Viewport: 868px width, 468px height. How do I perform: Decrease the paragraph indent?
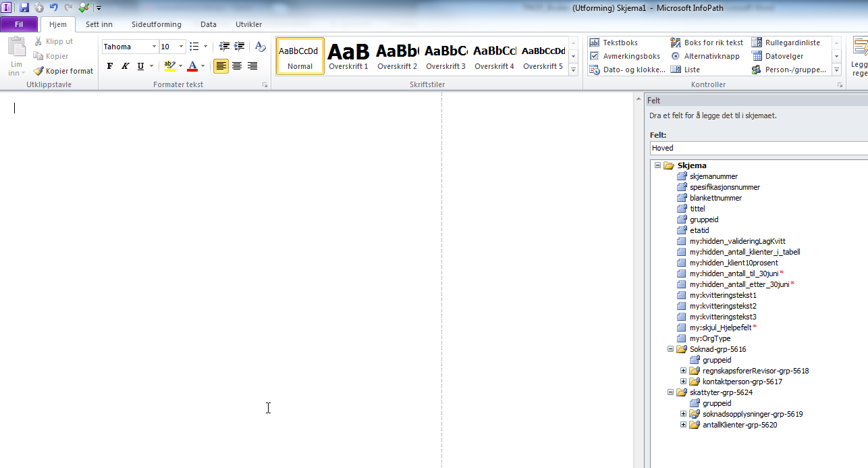click(225, 47)
